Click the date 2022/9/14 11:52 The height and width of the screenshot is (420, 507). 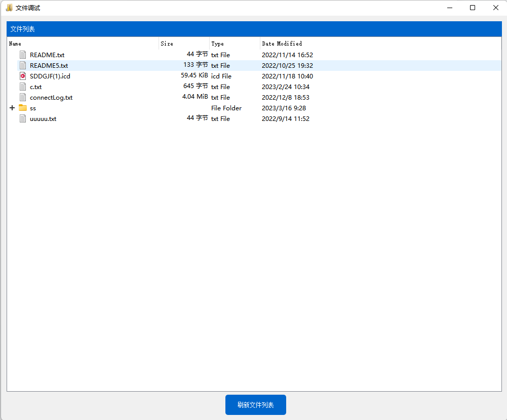(286, 119)
